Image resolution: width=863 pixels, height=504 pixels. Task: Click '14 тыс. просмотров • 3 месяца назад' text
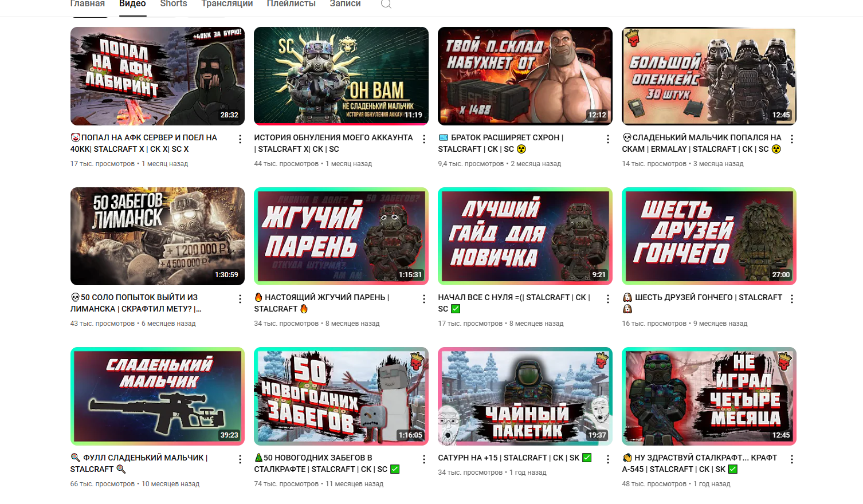click(682, 164)
